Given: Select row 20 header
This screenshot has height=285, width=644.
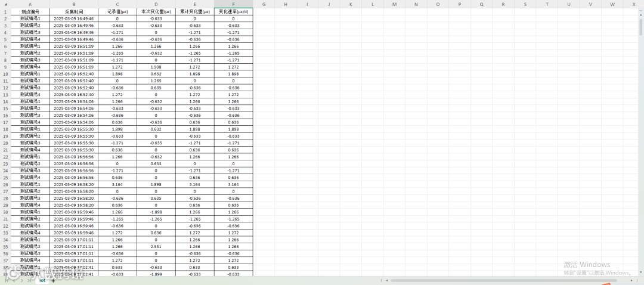Looking at the screenshot, I should [5, 143].
